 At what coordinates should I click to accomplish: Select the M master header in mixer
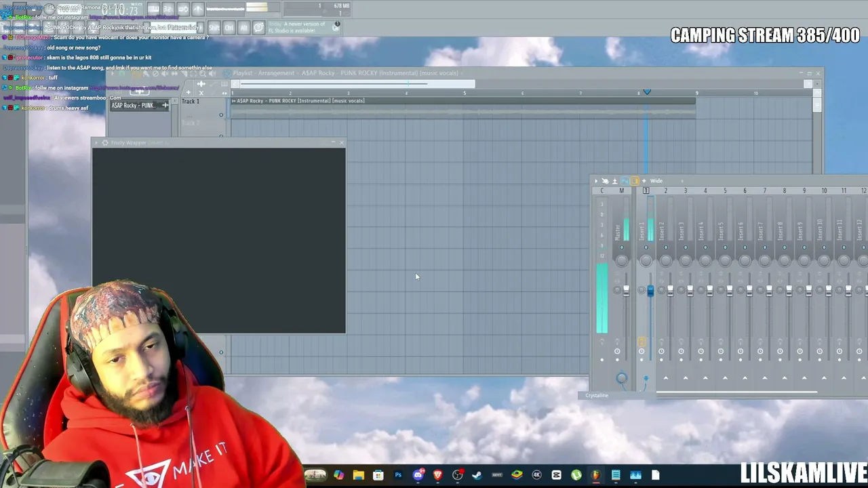621,191
